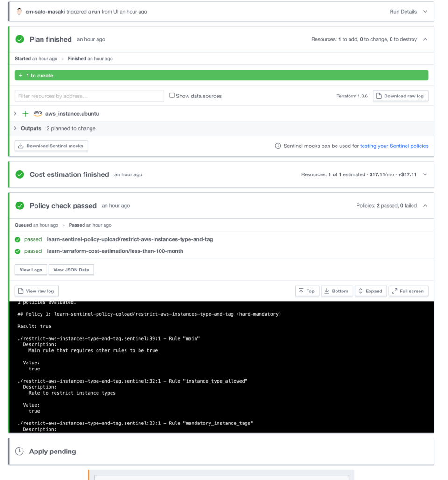Screen dimensions: 448x480
Task: Download Sentinel mocks
Action: [x=51, y=146]
